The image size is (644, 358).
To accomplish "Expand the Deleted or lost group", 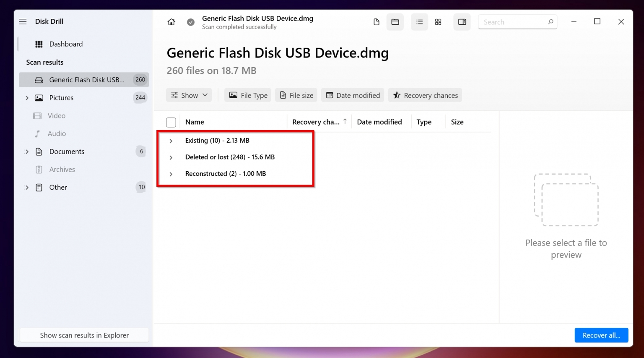I will pyautogui.click(x=171, y=157).
